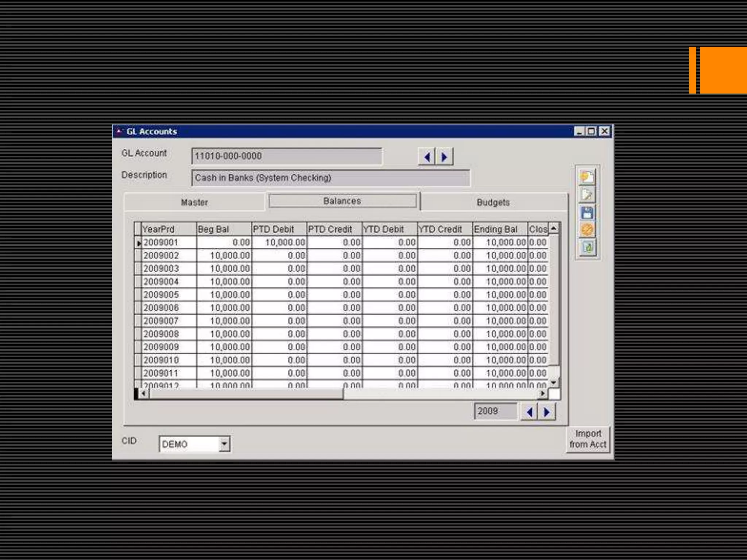Select the Balances tab
The height and width of the screenshot is (560, 747).
(x=342, y=201)
